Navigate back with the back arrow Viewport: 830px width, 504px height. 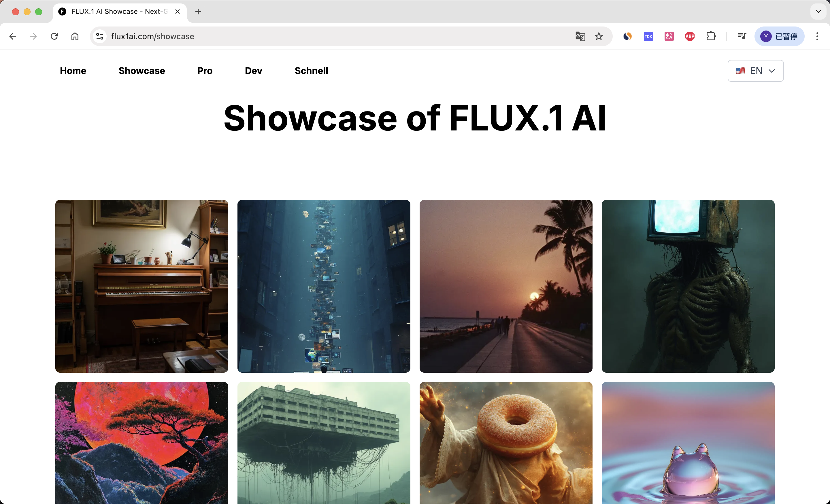coord(13,36)
